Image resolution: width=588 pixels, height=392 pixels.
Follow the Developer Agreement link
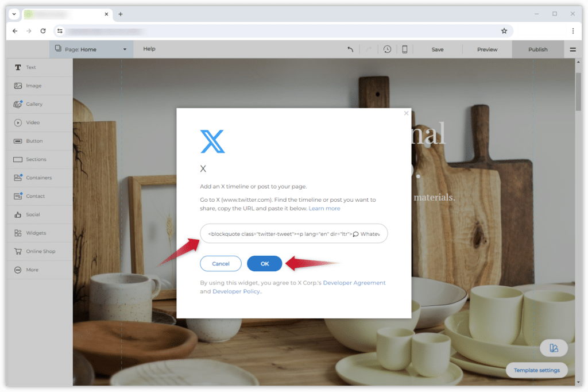[354, 283]
